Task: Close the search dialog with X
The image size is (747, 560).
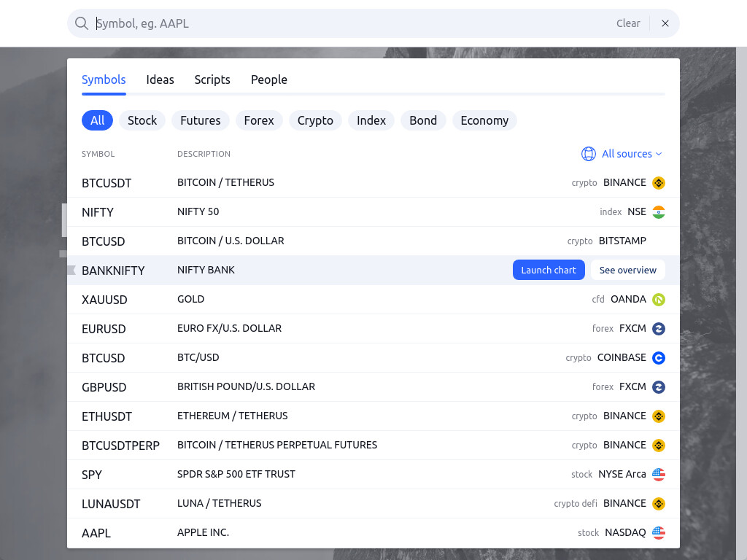Action: [x=665, y=23]
